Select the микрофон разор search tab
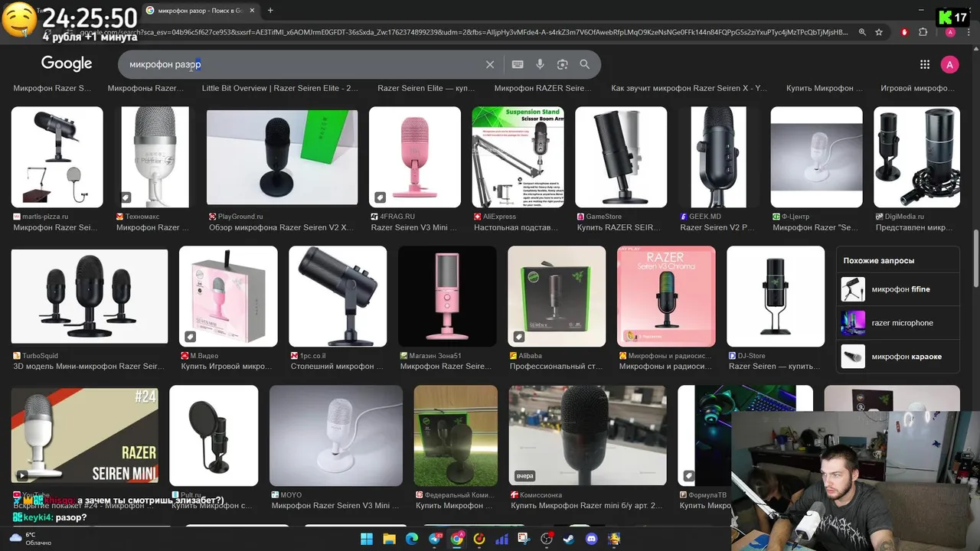Viewport: 980px width, 551px height. (x=199, y=11)
